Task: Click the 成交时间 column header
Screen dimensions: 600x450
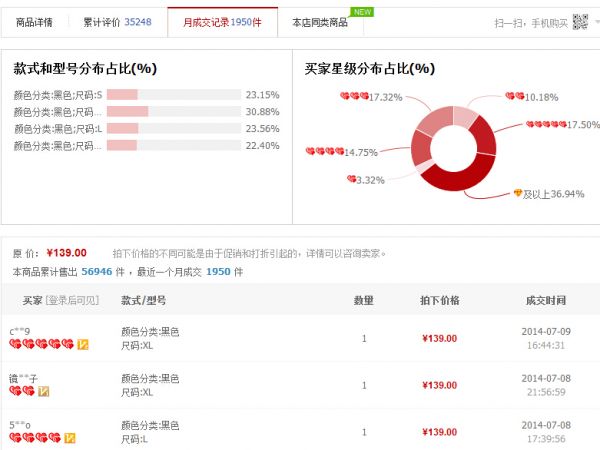Action: point(546,300)
